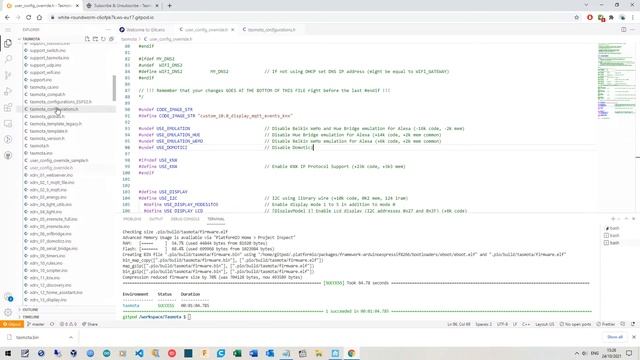The height and width of the screenshot is (360, 640).
Task: Refresh the Explorer file tree
Action: (x=103, y=39)
